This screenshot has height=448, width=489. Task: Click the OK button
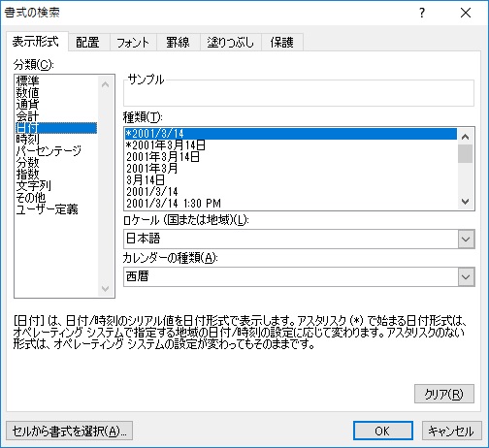point(383,431)
